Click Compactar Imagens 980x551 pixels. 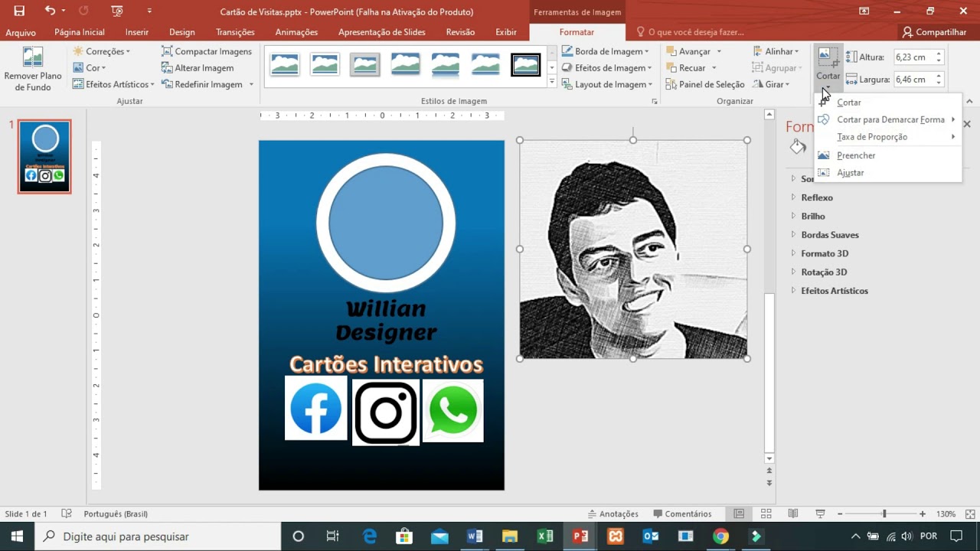point(206,51)
